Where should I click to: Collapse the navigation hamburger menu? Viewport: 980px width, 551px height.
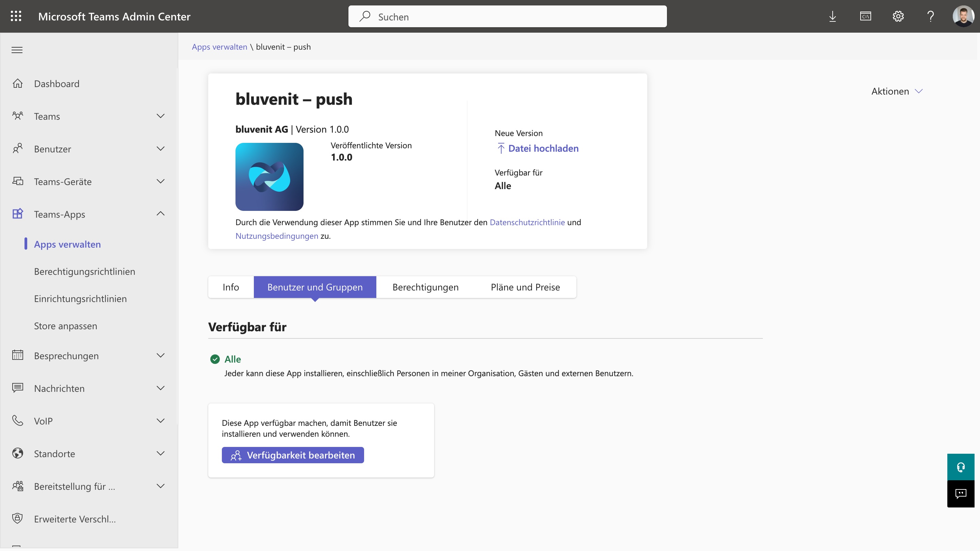click(x=17, y=50)
